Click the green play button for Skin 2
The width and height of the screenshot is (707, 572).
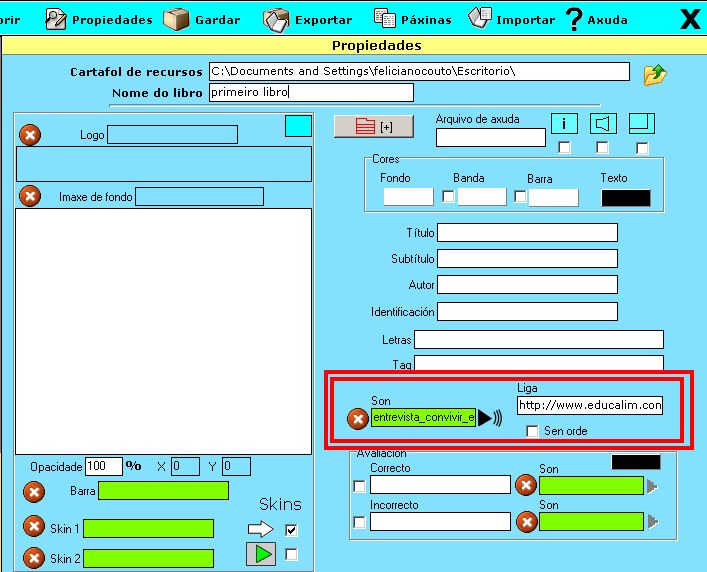coord(262,554)
